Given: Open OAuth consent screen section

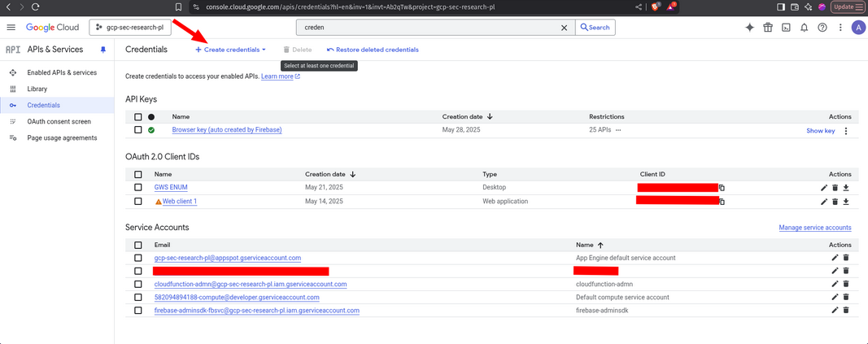Looking at the screenshot, I should (x=59, y=122).
